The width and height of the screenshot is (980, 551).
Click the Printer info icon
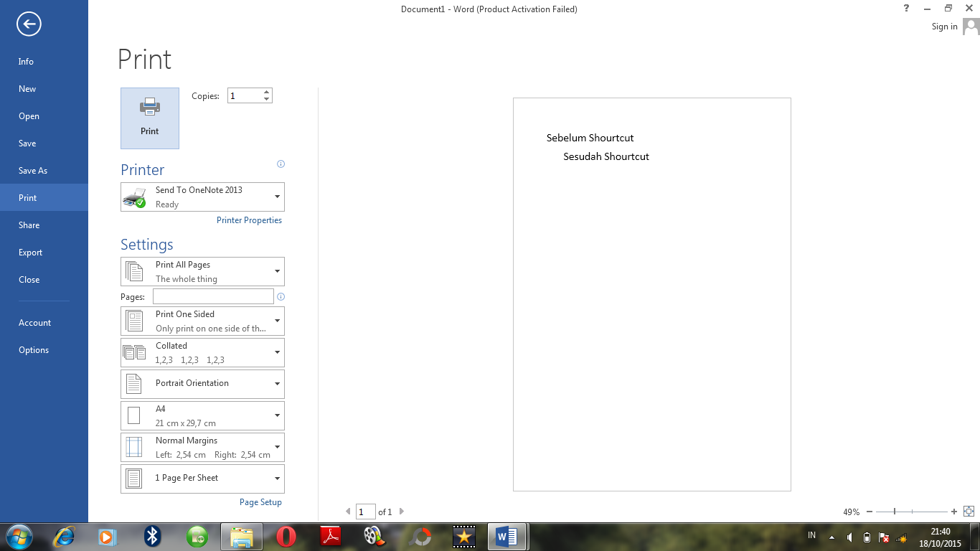(x=281, y=164)
